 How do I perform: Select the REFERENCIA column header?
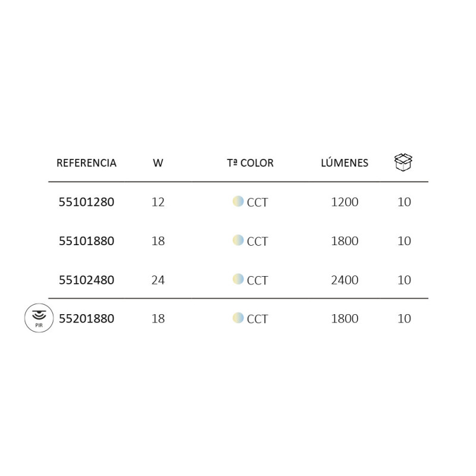[x=86, y=163]
